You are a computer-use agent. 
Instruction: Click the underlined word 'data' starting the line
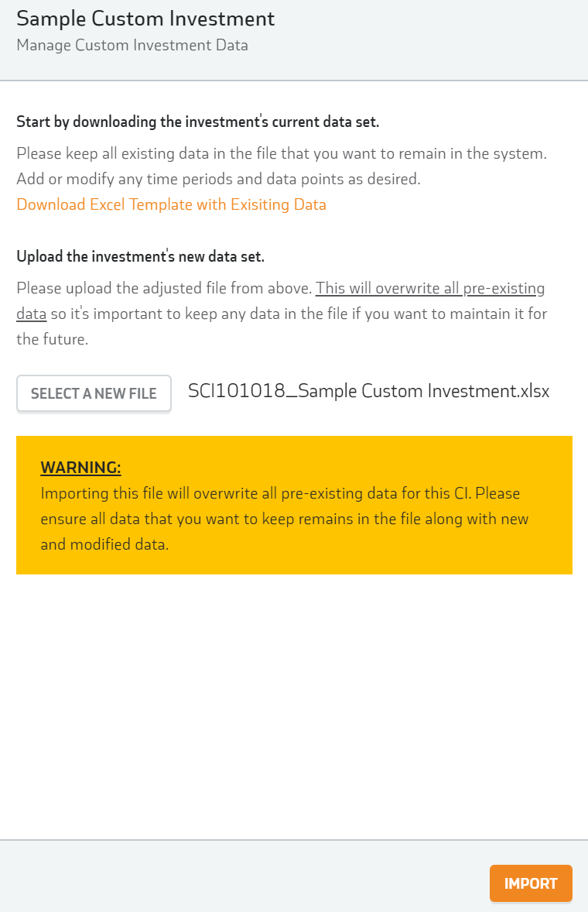point(32,314)
